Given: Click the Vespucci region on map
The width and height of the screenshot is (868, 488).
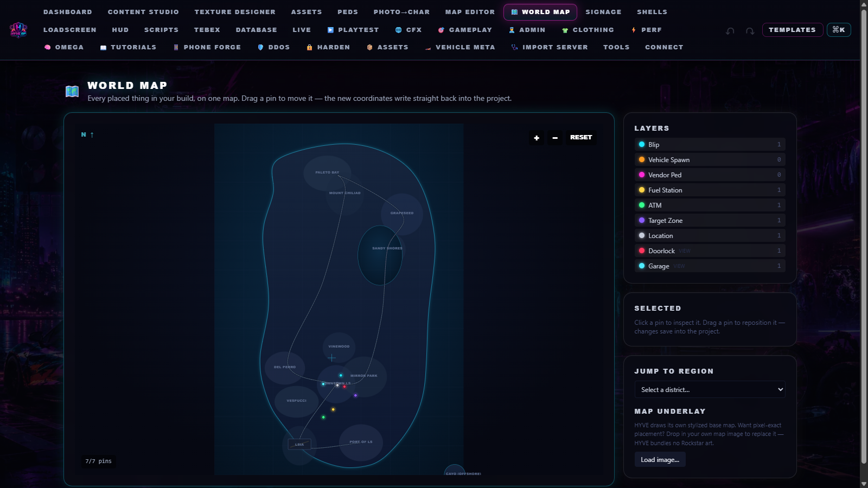Looking at the screenshot, I should click(297, 401).
